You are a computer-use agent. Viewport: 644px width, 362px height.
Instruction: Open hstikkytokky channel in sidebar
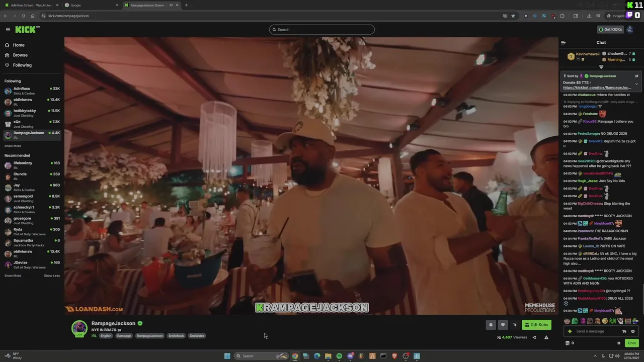(32, 113)
